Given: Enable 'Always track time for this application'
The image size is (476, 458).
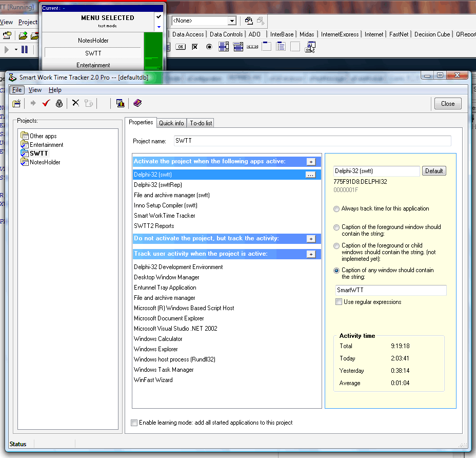Looking at the screenshot, I should click(336, 209).
